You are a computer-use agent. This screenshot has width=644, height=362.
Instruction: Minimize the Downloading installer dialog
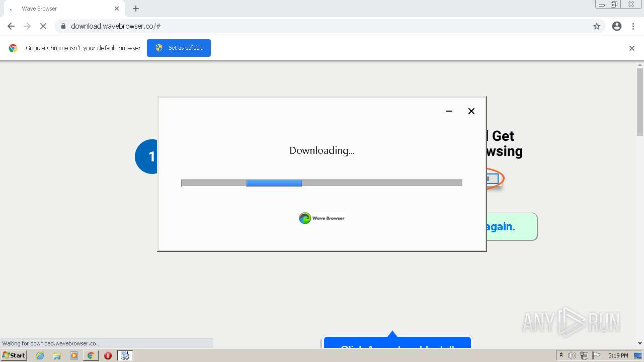tap(449, 111)
